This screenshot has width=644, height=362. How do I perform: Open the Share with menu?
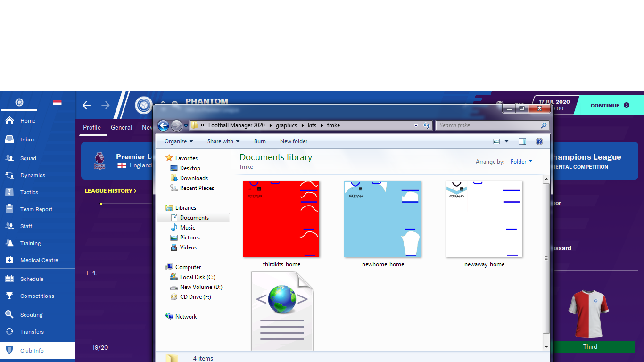coord(223,141)
